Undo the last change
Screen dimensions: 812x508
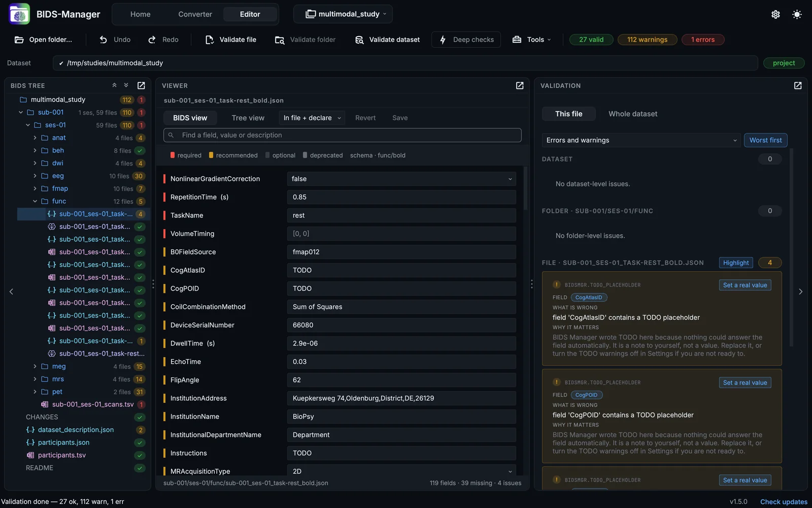pos(115,40)
